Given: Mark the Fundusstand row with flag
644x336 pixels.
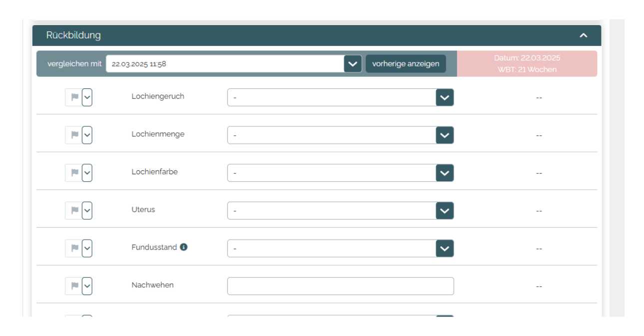Looking at the screenshot, I should pyautogui.click(x=74, y=248).
